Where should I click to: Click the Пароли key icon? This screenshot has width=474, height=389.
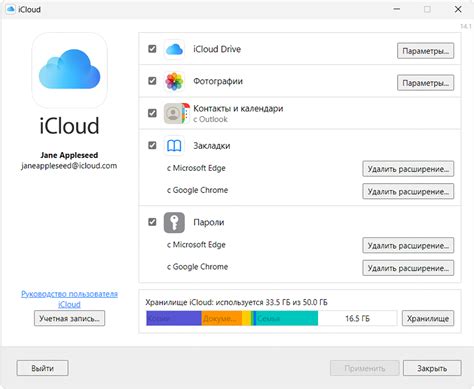point(174,222)
